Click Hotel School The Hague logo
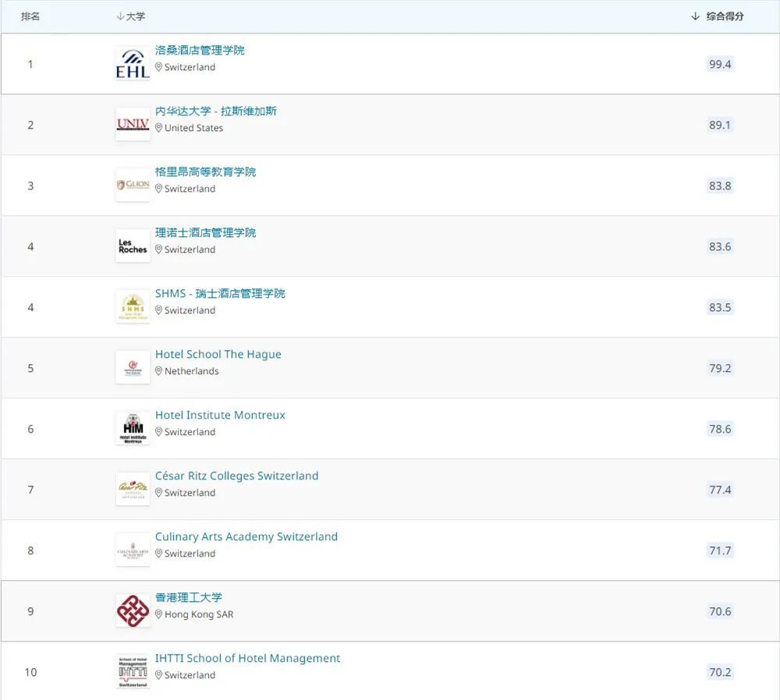Image resolution: width=780 pixels, height=700 pixels. [x=133, y=368]
